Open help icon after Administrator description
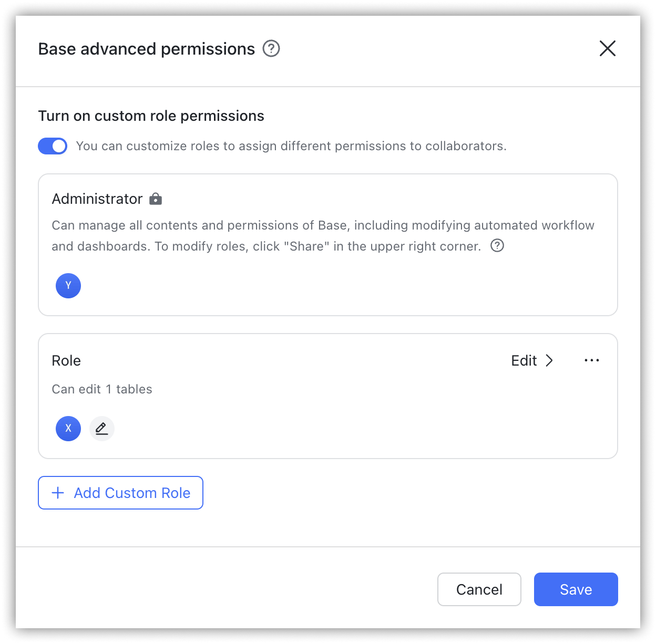 pyautogui.click(x=497, y=245)
